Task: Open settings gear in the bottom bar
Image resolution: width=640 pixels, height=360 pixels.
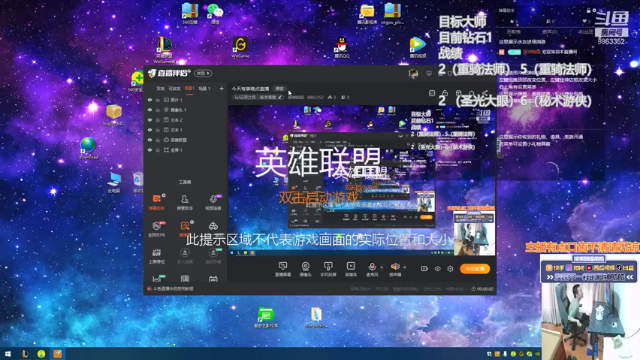Action: point(450,269)
